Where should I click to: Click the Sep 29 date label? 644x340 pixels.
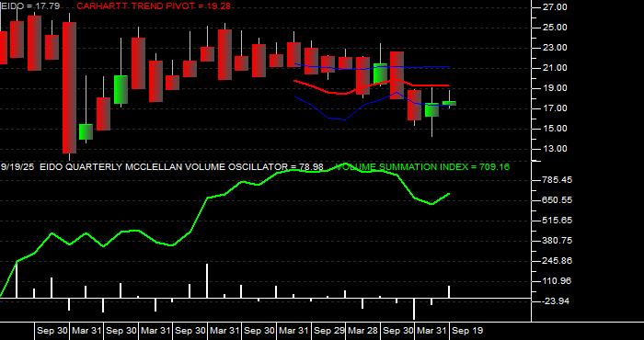(x=329, y=331)
